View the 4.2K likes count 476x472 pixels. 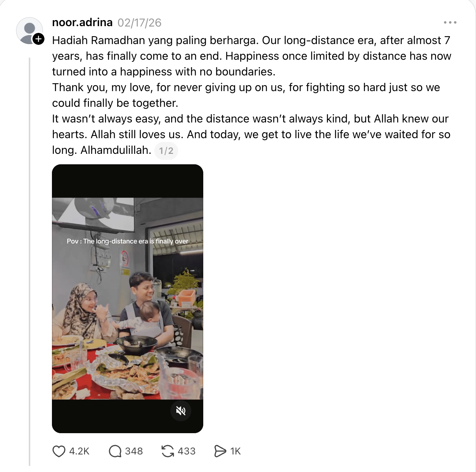pos(79,451)
